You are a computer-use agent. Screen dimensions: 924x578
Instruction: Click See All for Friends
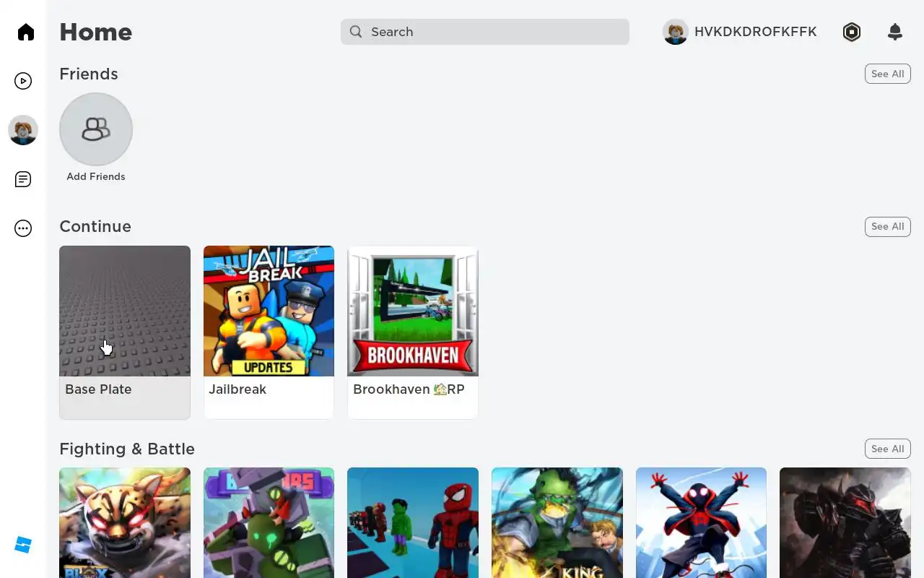(x=888, y=74)
